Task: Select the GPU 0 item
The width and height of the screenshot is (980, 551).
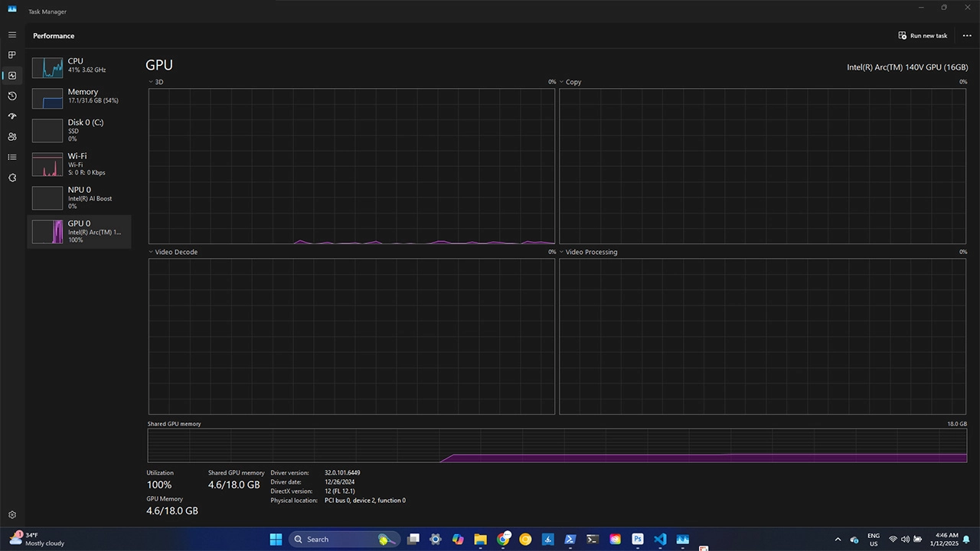Action: 79,231
